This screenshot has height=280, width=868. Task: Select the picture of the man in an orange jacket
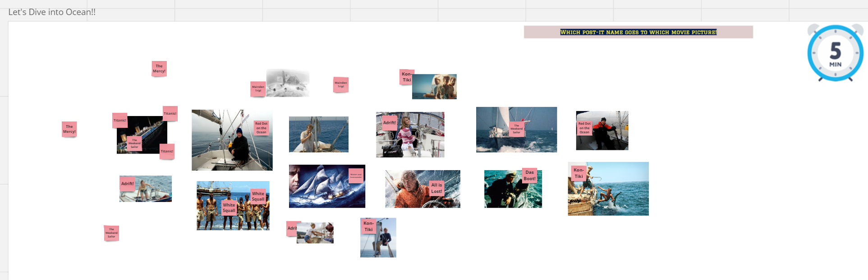point(423,189)
